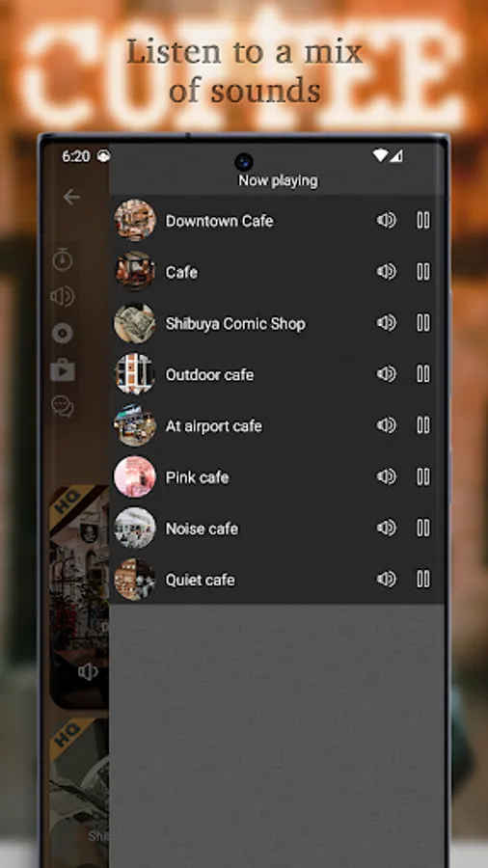
Task: Pause the Outdoor cafe sound
Action: tap(423, 374)
